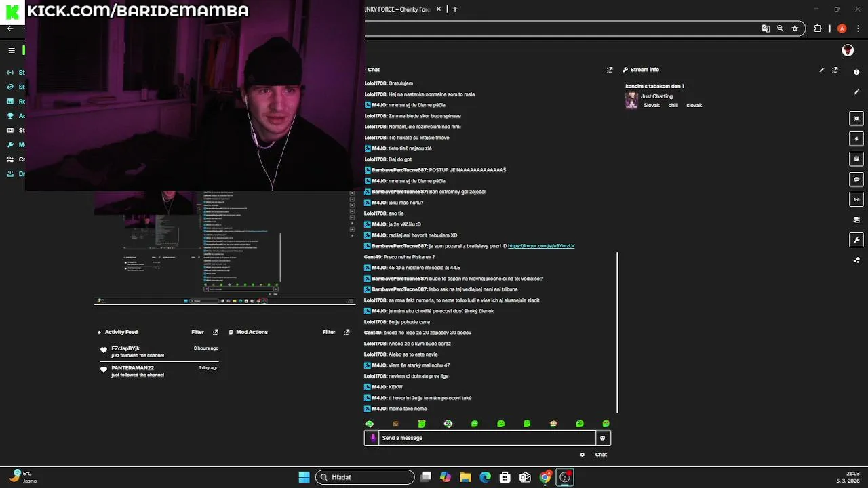Select the first green emote in quick row
This screenshot has height=488, width=868.
coord(370,424)
